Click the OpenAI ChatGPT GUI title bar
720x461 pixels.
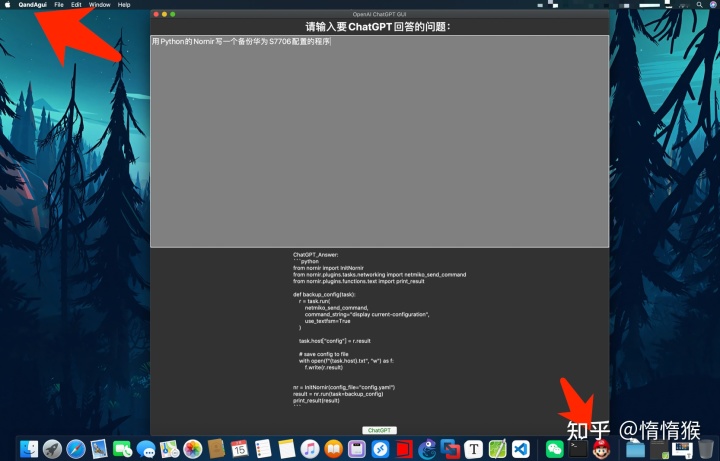(379, 14)
